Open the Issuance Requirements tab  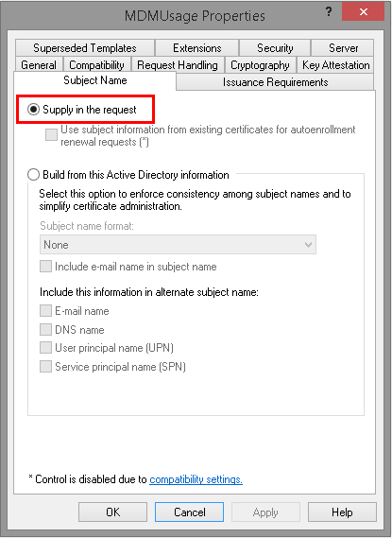point(275,82)
